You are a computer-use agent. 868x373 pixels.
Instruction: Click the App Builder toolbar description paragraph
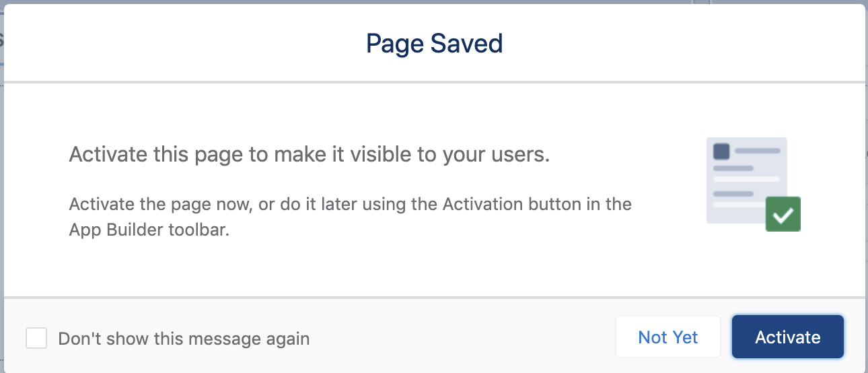(x=351, y=217)
